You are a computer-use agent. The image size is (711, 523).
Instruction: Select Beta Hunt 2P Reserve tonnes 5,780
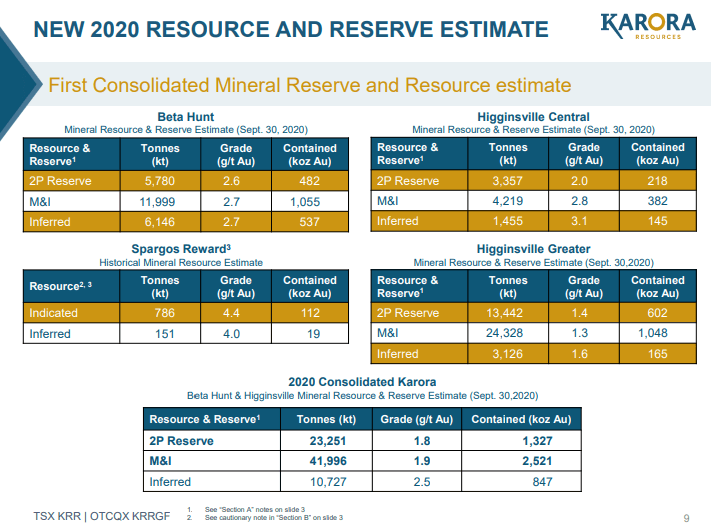(x=160, y=181)
